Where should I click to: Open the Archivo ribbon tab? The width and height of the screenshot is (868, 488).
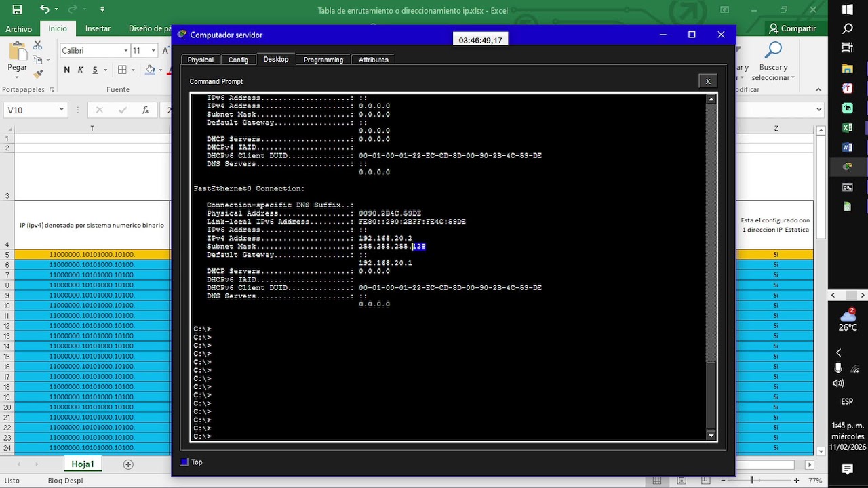click(19, 28)
